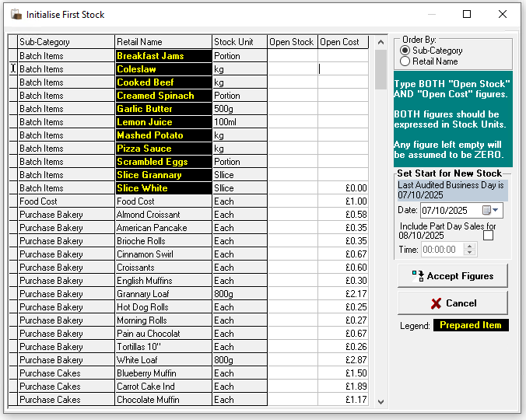Click the Retail Name column header
Screen dimensions: 526x420
(163, 42)
